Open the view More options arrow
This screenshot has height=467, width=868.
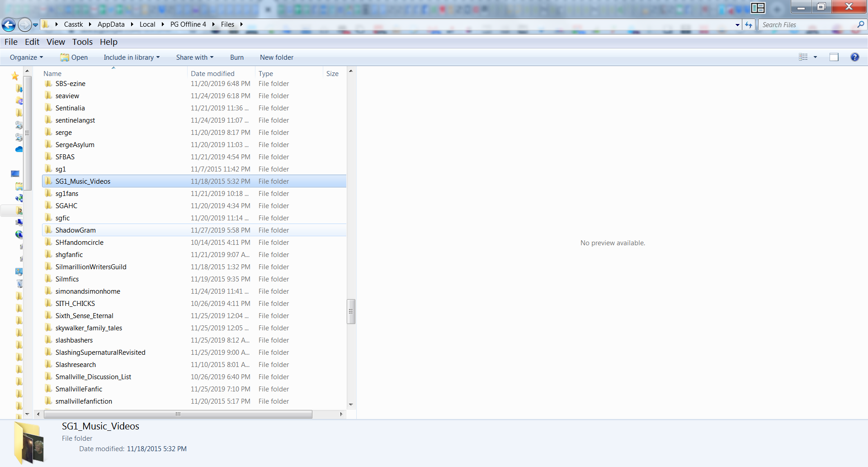pyautogui.click(x=816, y=57)
